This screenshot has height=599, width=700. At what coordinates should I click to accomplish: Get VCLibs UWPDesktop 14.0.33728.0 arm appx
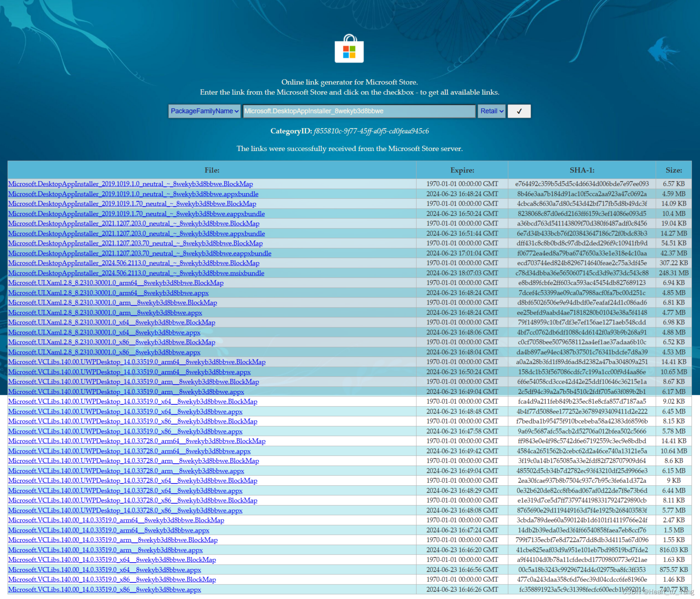tap(126, 471)
